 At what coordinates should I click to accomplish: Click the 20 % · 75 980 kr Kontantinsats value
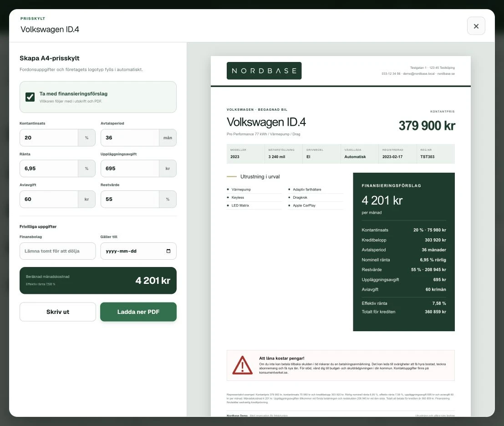click(x=429, y=230)
